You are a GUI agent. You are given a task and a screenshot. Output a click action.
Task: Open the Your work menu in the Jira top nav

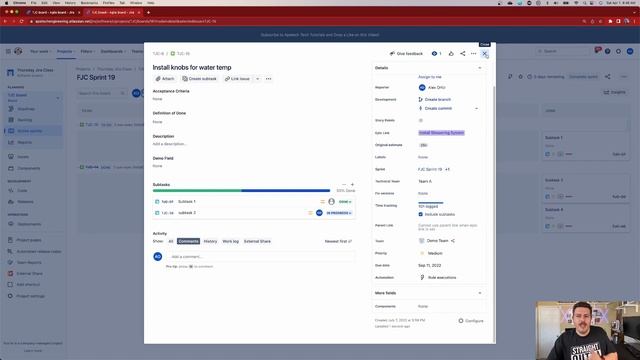pyautogui.click(x=41, y=51)
